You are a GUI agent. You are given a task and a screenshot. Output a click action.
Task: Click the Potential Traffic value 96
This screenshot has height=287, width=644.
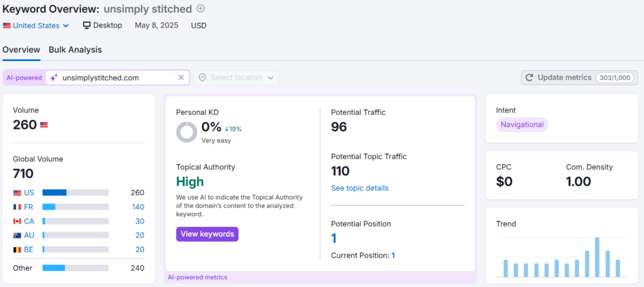pos(339,127)
